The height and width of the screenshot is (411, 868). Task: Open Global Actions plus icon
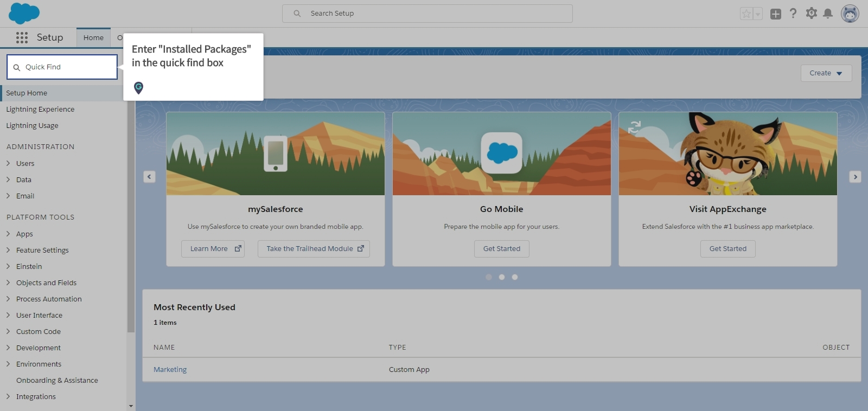776,14
